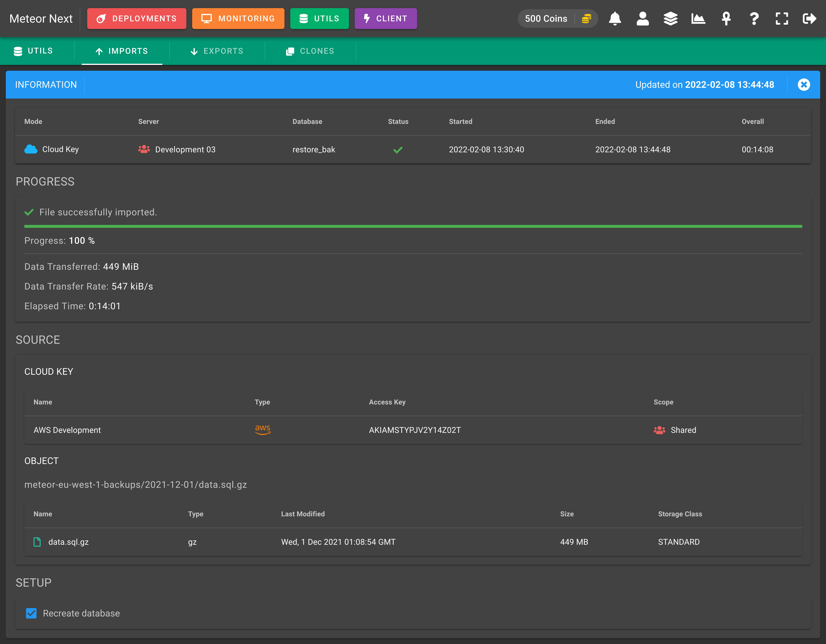
Task: Click the AWS Development cloud key row
Action: click(413, 430)
